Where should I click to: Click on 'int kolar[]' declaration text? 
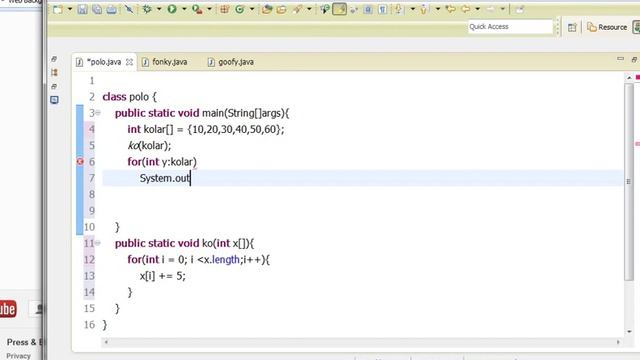click(150, 129)
